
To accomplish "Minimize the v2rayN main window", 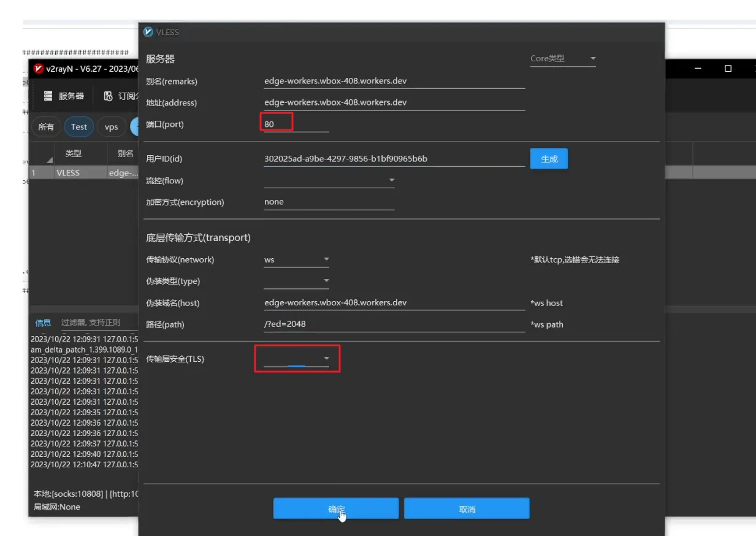I will click(698, 69).
